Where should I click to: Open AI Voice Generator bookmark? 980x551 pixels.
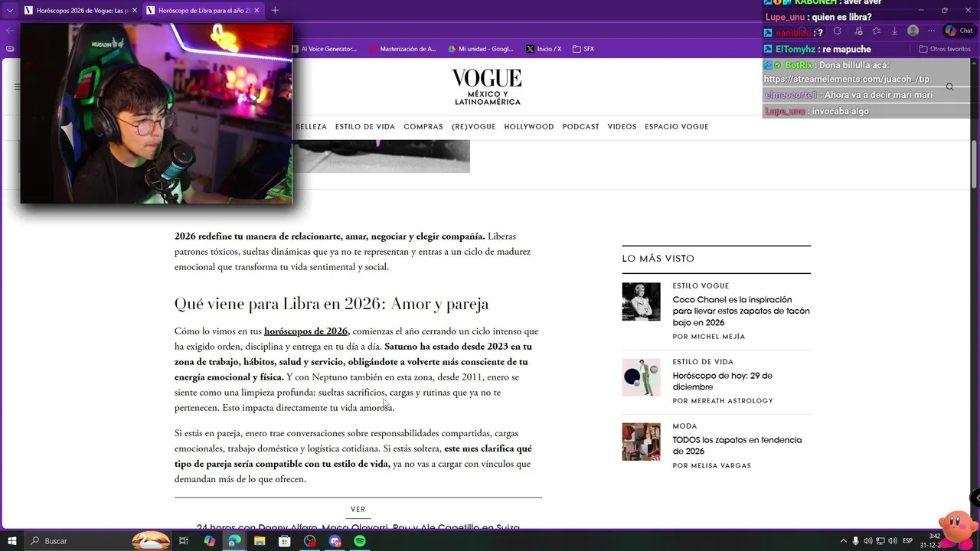pos(325,49)
